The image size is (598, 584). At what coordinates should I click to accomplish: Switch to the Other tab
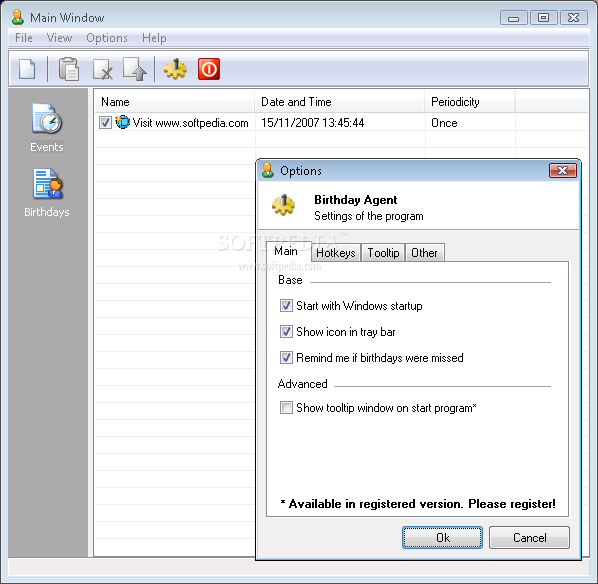click(x=424, y=253)
